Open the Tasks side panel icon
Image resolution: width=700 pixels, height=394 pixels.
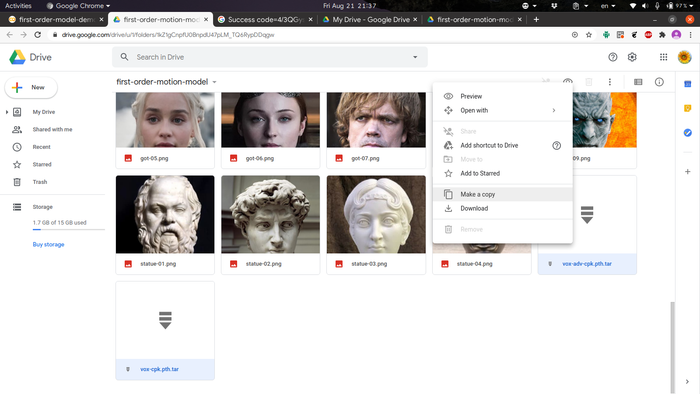(688, 133)
